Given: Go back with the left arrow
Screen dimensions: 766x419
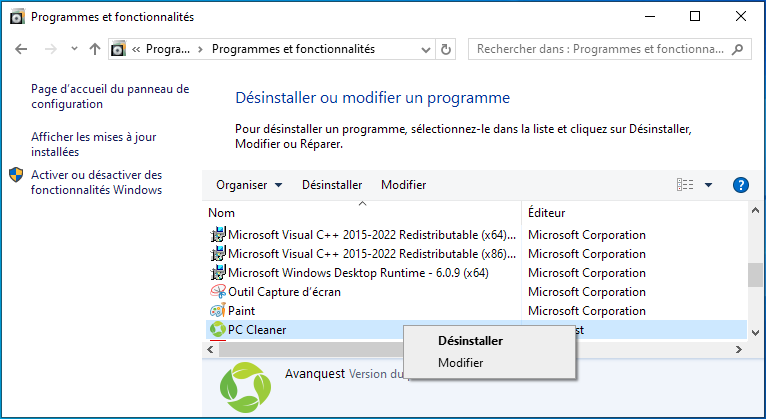Looking at the screenshot, I should [x=23, y=49].
